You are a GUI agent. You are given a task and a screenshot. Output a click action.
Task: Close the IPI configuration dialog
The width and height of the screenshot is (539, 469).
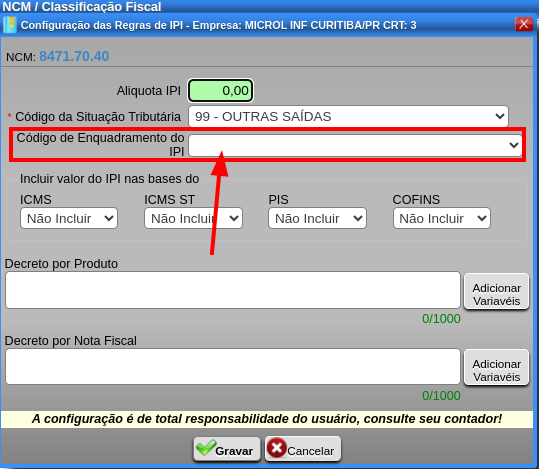point(524,24)
